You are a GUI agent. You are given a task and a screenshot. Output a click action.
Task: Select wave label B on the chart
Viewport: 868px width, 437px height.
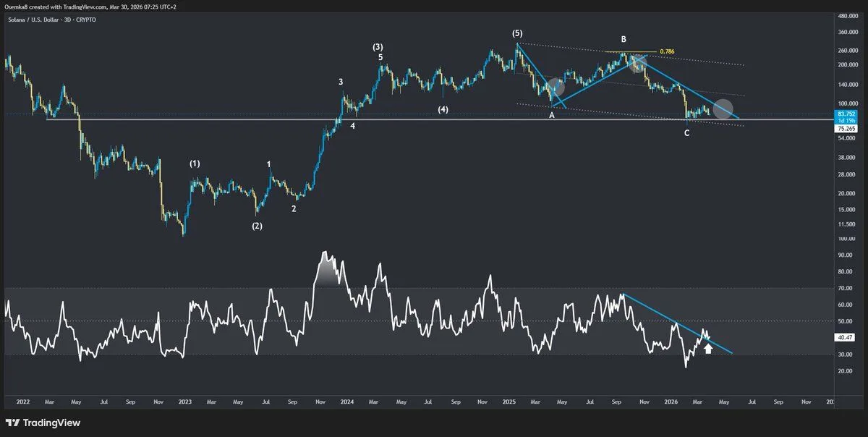(623, 38)
